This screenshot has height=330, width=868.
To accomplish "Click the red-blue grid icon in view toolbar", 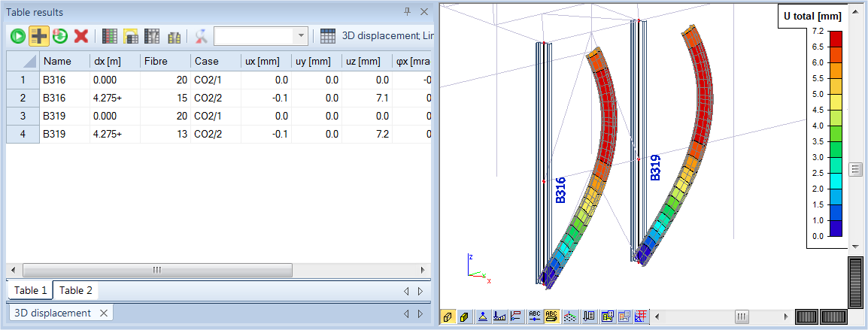I will coord(642,316).
